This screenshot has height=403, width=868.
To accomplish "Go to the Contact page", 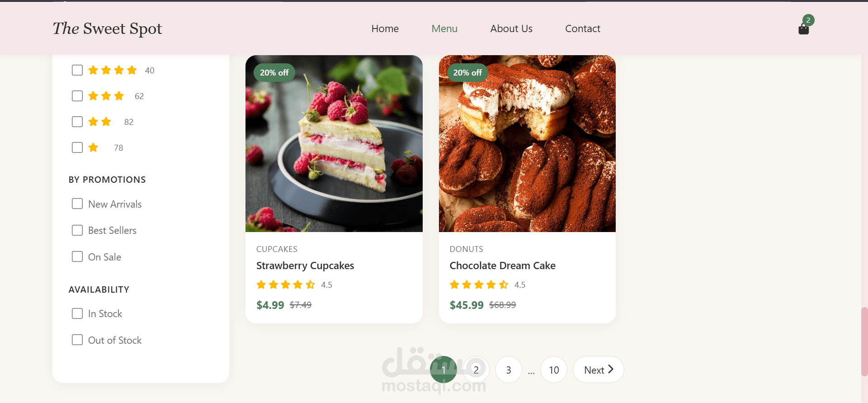I will click(583, 28).
